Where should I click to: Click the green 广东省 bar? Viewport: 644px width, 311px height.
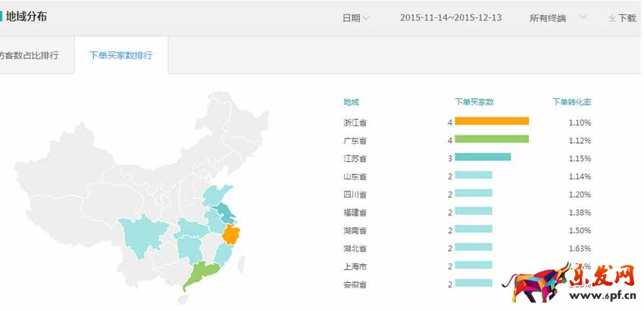point(491,140)
